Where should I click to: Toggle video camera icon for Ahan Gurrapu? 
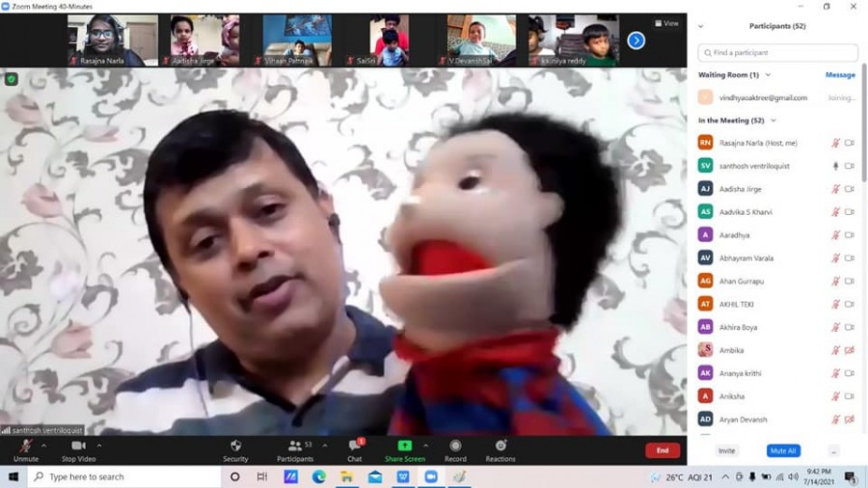(x=849, y=281)
